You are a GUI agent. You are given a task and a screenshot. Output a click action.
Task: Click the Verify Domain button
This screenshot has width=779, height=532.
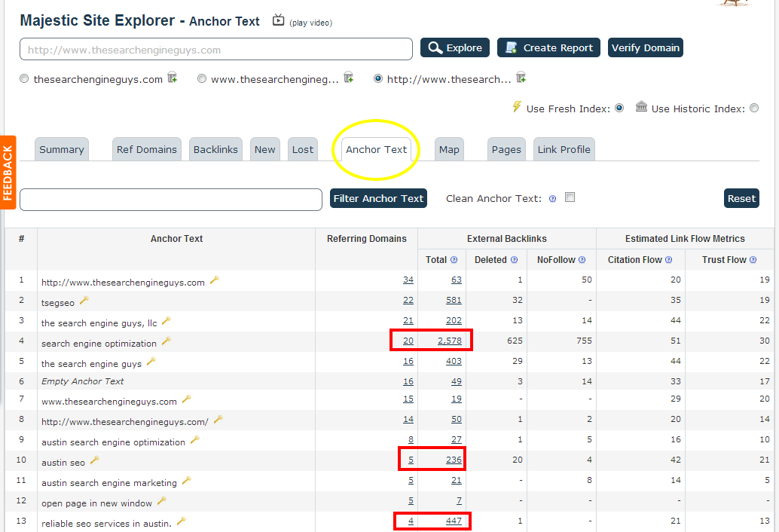point(646,47)
